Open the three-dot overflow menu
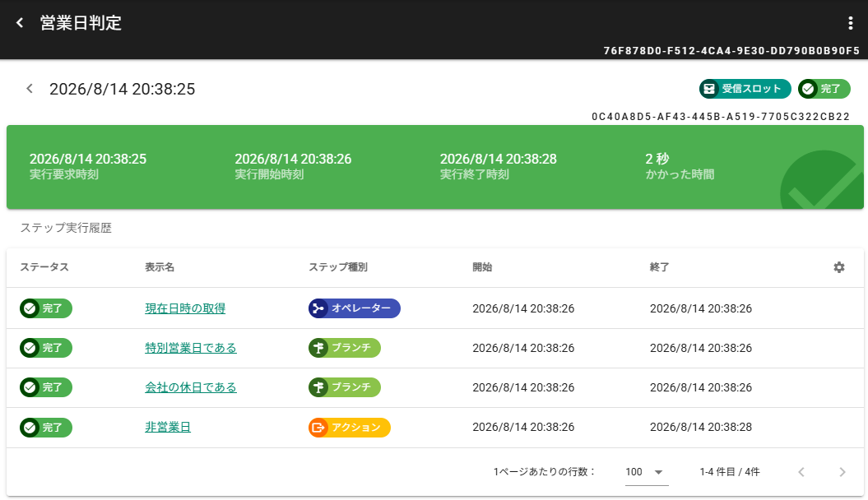The width and height of the screenshot is (868, 500). point(850,23)
